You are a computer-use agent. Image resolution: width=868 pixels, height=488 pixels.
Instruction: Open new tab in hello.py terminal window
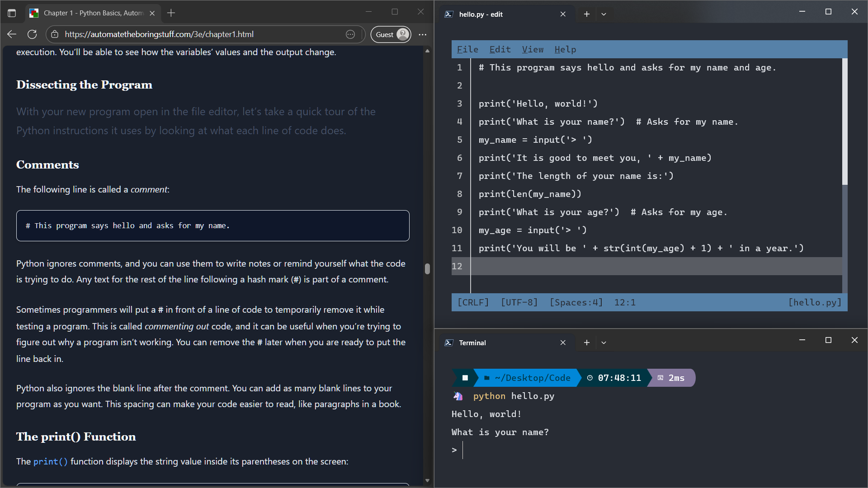pos(587,14)
